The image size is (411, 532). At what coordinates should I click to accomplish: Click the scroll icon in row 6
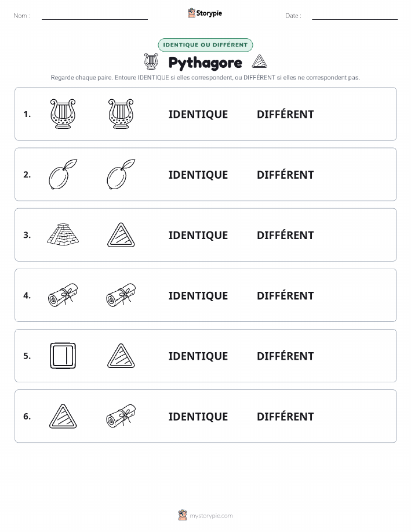click(x=121, y=416)
